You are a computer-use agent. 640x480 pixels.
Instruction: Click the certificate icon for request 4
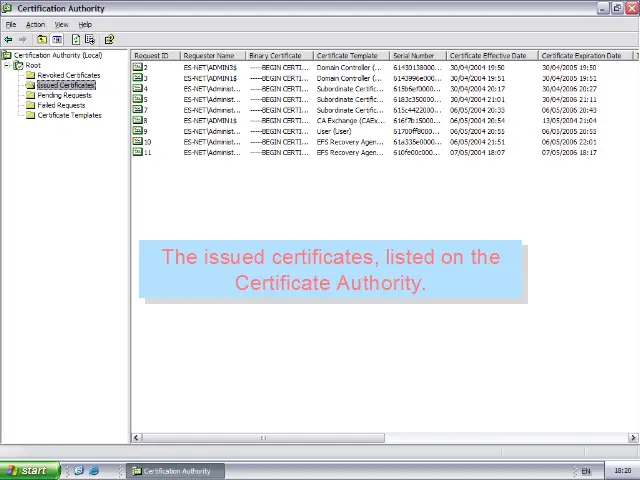coord(138,88)
